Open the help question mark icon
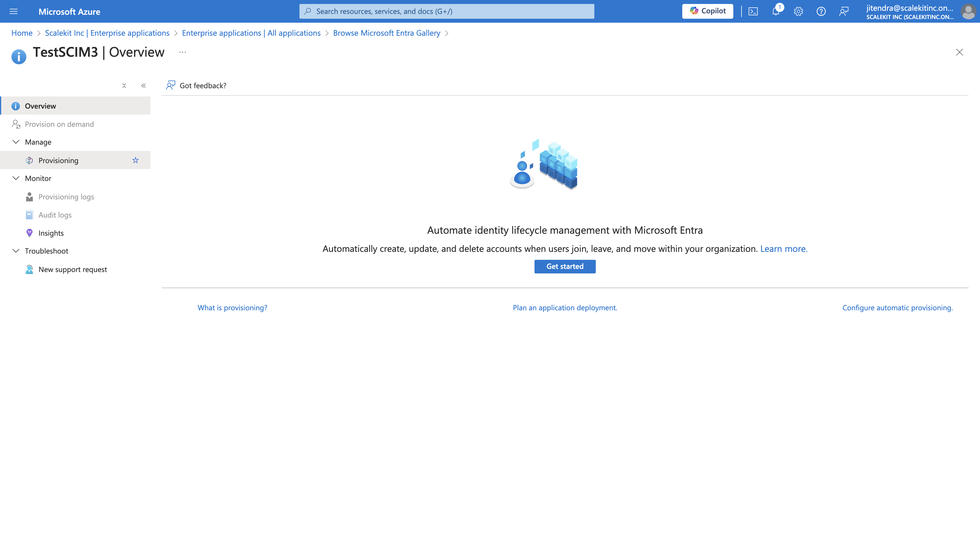The image size is (980, 544). click(821, 11)
